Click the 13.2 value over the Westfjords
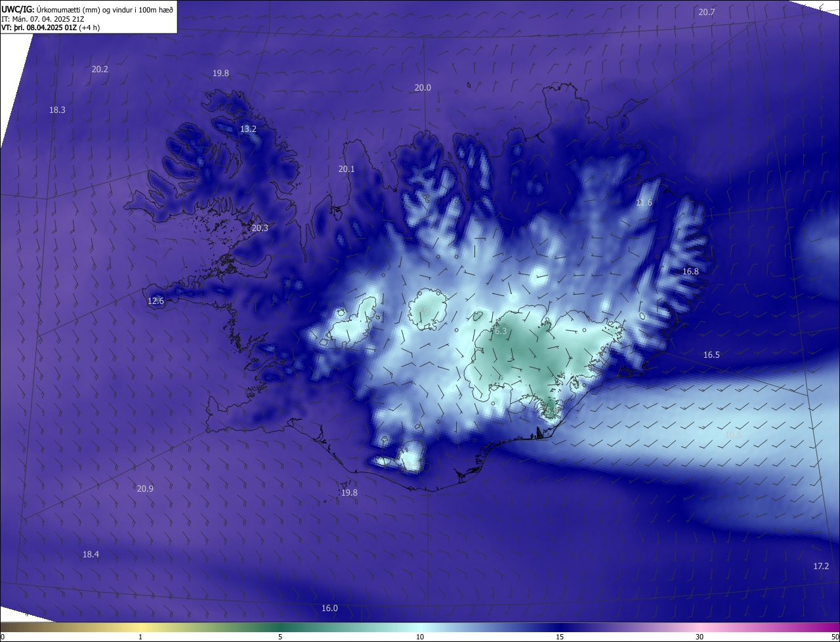Image resolution: width=840 pixels, height=642 pixels. (x=248, y=129)
